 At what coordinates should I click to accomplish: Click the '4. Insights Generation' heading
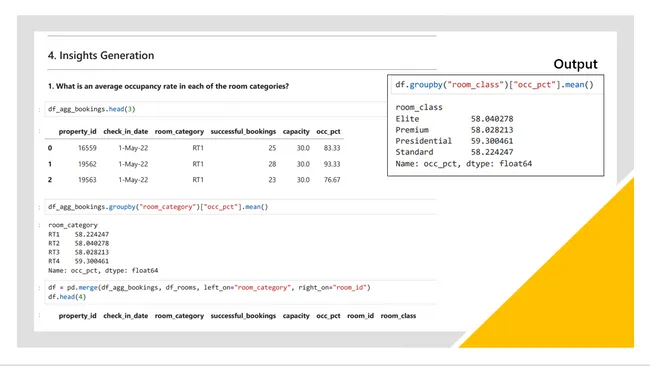pyautogui.click(x=101, y=56)
